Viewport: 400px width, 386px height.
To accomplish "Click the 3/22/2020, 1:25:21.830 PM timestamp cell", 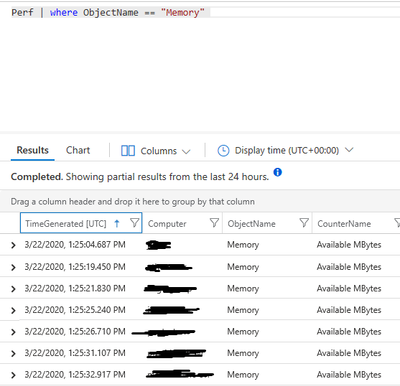I will (75, 288).
